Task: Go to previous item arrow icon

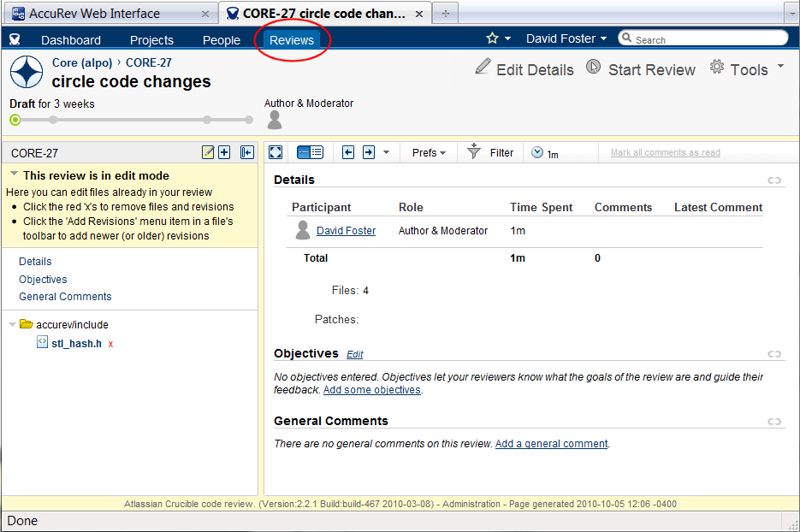Action: [x=348, y=152]
